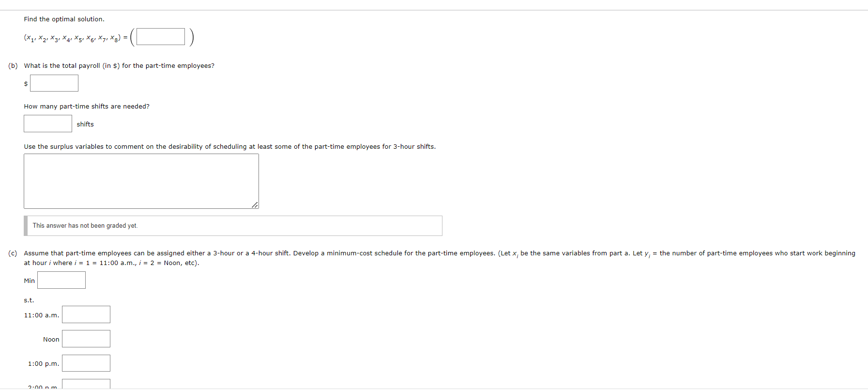
Task: Click the 11:00 a.m. constraint field
Action: coord(86,314)
